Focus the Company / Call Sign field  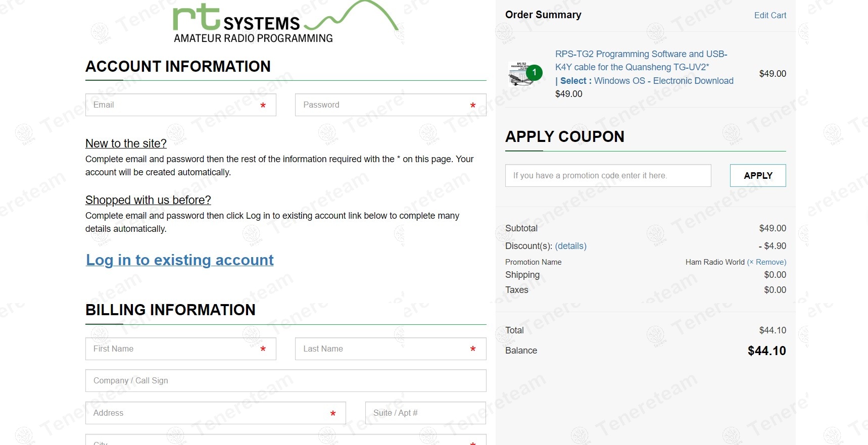[x=285, y=381]
